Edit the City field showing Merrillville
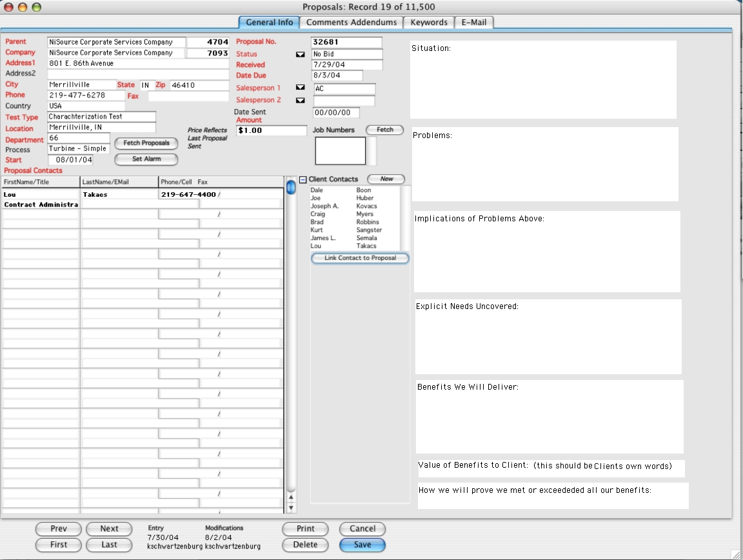 coord(81,85)
